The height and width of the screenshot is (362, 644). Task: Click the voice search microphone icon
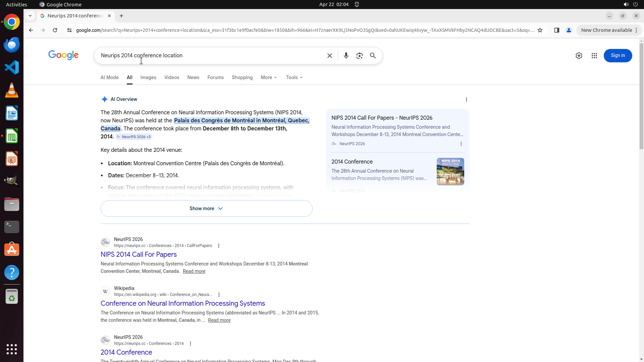[346, 56]
